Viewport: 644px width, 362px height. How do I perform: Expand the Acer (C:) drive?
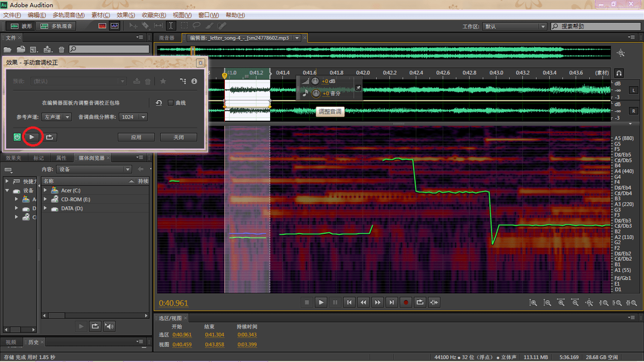click(x=45, y=190)
